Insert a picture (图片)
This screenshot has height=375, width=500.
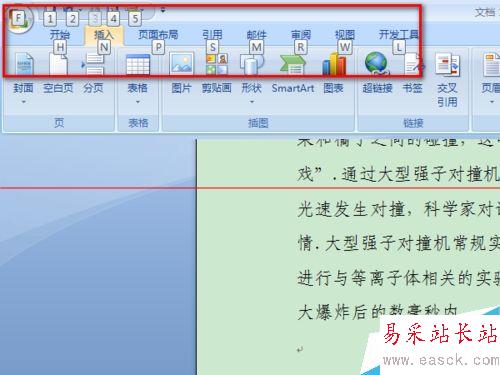click(x=181, y=73)
